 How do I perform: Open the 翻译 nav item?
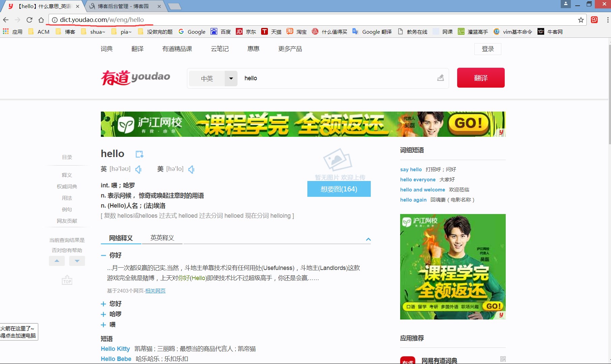(x=137, y=49)
